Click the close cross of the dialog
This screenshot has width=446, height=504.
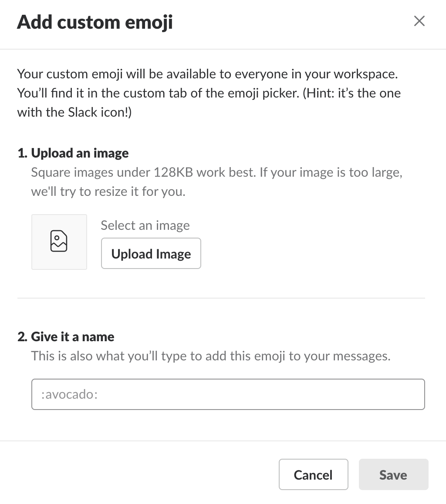pos(419,21)
